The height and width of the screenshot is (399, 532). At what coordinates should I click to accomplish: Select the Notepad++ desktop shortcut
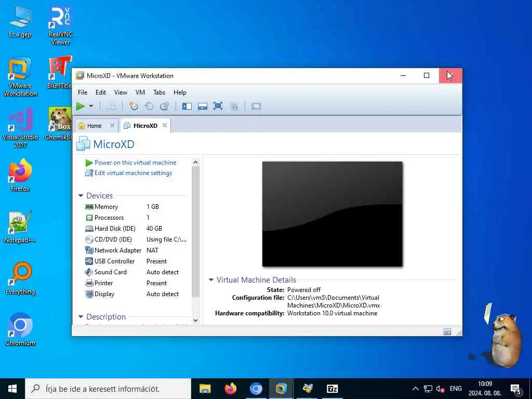pyautogui.click(x=20, y=227)
